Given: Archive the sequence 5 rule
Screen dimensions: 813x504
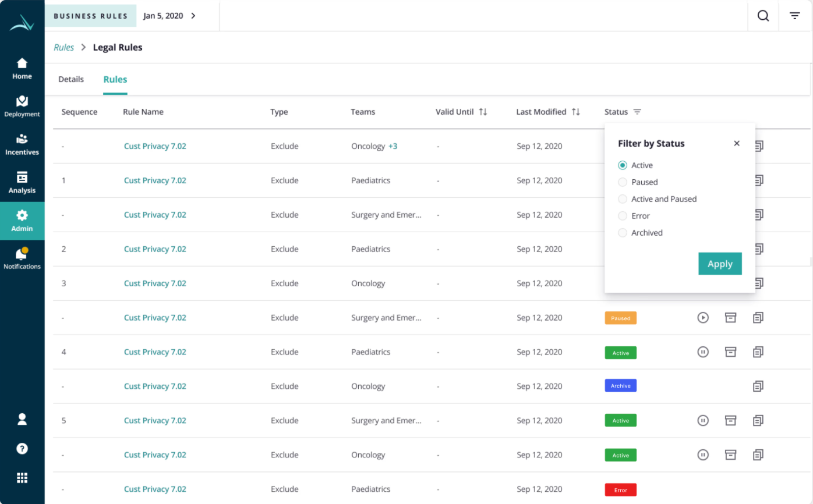Looking at the screenshot, I should coord(730,421).
